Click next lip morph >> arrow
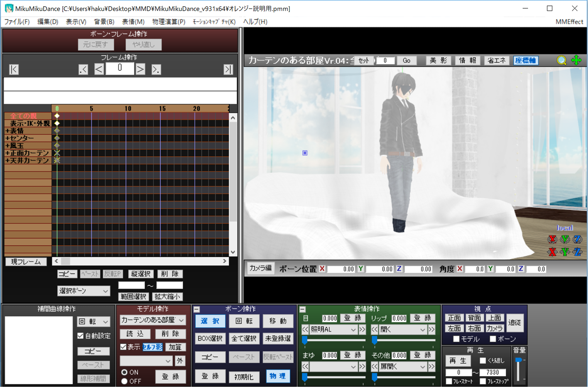This screenshot has width=588, height=387. (x=431, y=330)
